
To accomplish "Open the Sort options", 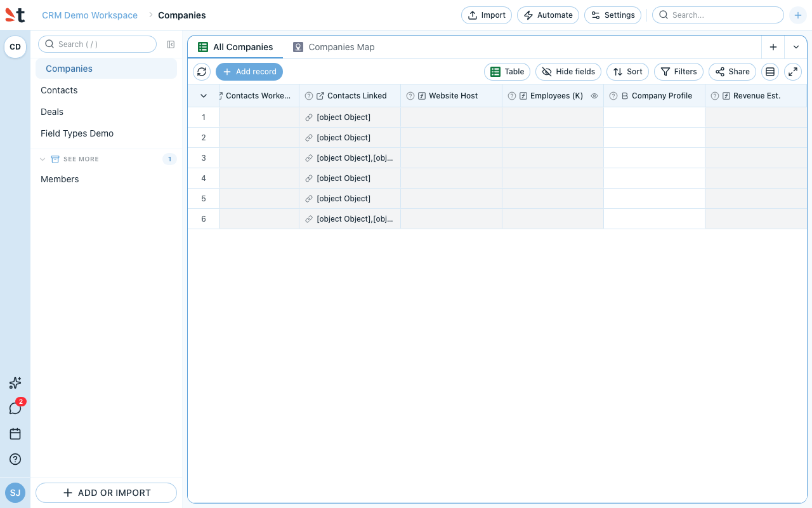I will point(627,72).
